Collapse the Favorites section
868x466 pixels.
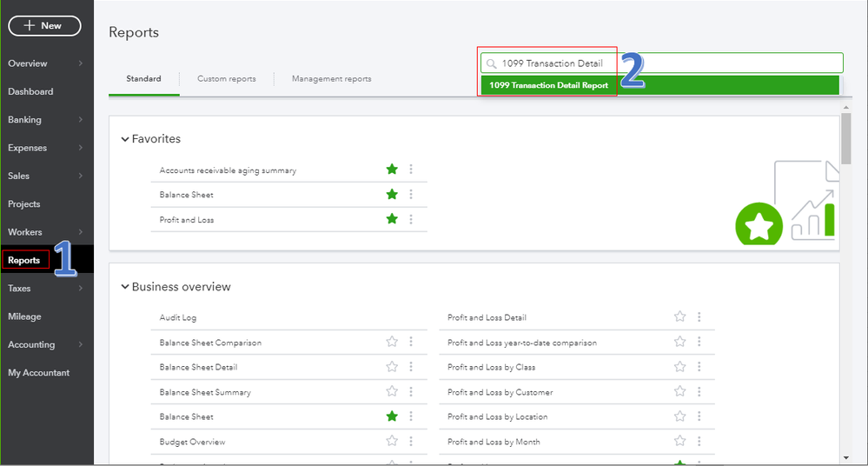pyautogui.click(x=125, y=139)
